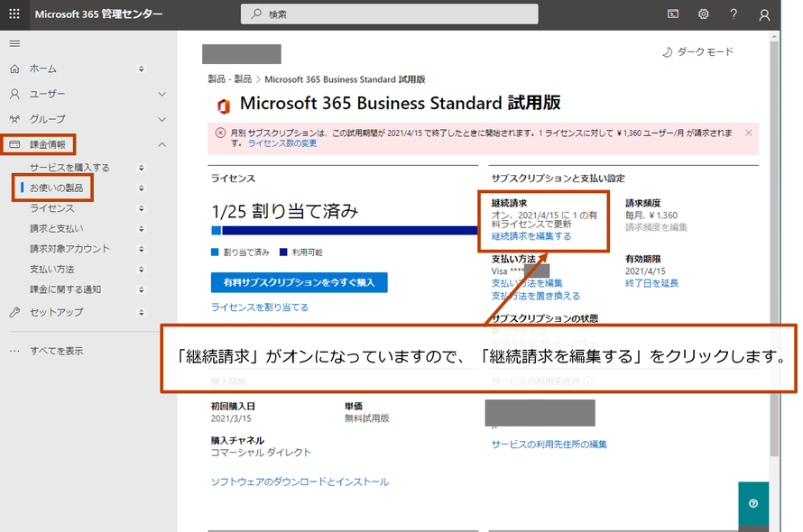Toggle dark mode (ダークモード)
The image size is (803, 532).
click(697, 52)
